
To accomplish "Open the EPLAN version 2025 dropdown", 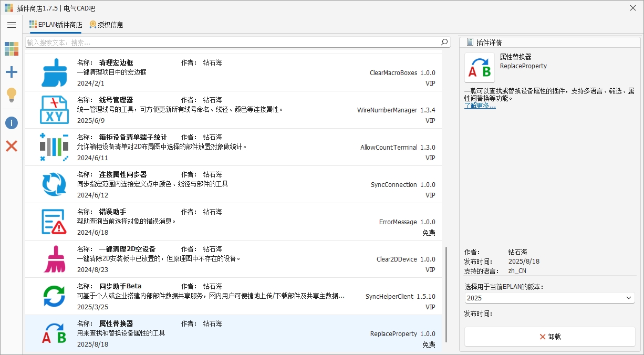I will 549,298.
